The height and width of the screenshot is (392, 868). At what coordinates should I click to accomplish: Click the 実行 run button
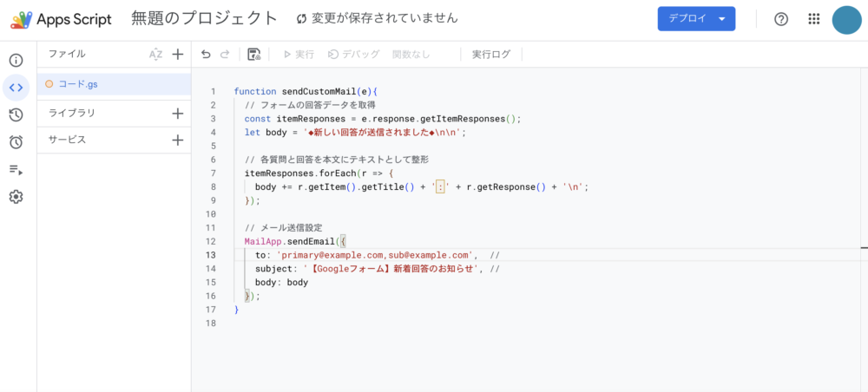coord(299,54)
